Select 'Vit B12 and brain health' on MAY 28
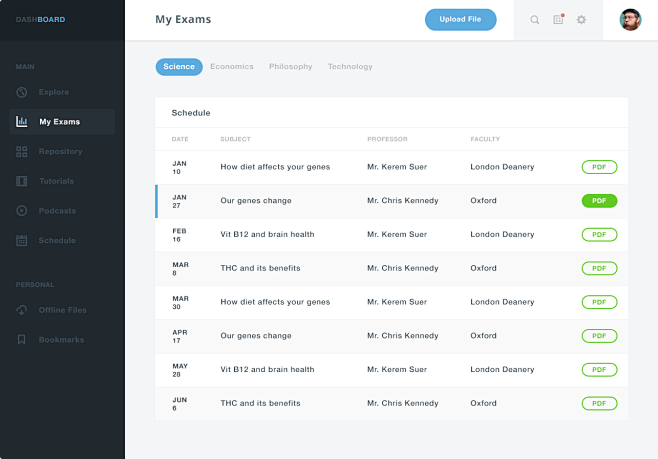Screen dimensions: 658x459 click(x=267, y=370)
